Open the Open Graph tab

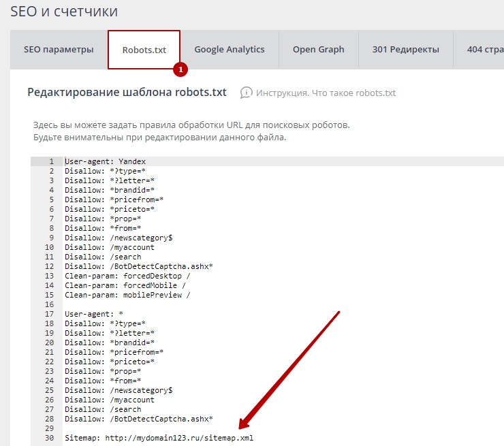pos(318,50)
